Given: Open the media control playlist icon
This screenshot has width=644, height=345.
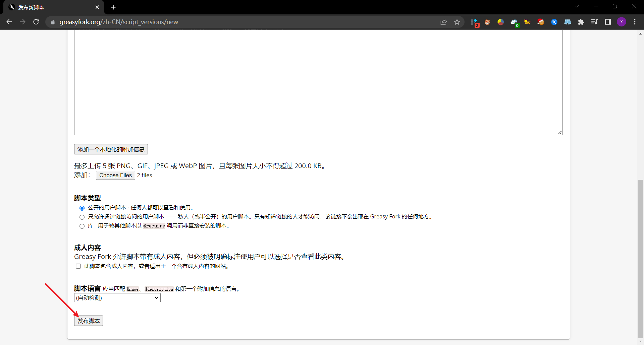Looking at the screenshot, I should tap(594, 22).
